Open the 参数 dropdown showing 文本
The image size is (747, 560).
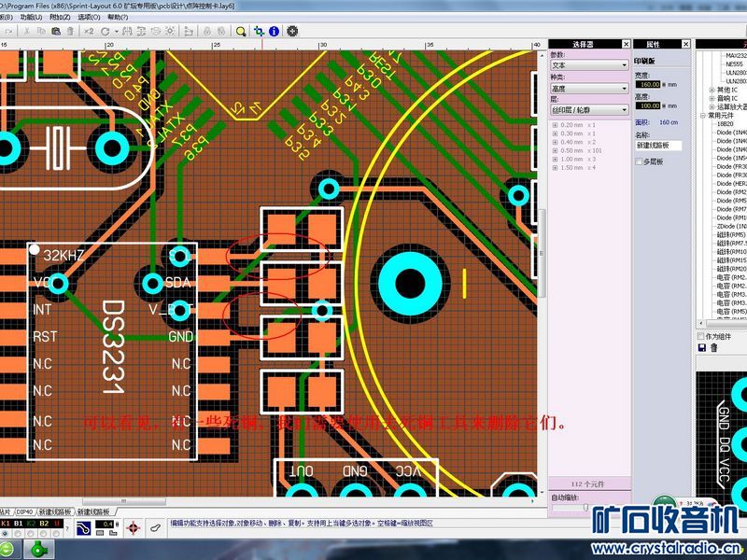pyautogui.click(x=588, y=65)
